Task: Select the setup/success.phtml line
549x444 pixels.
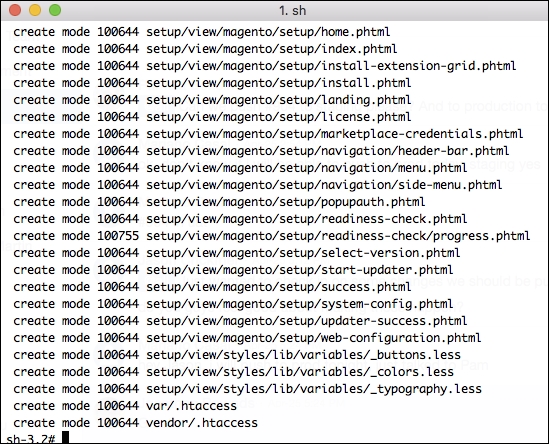Action: click(212, 287)
